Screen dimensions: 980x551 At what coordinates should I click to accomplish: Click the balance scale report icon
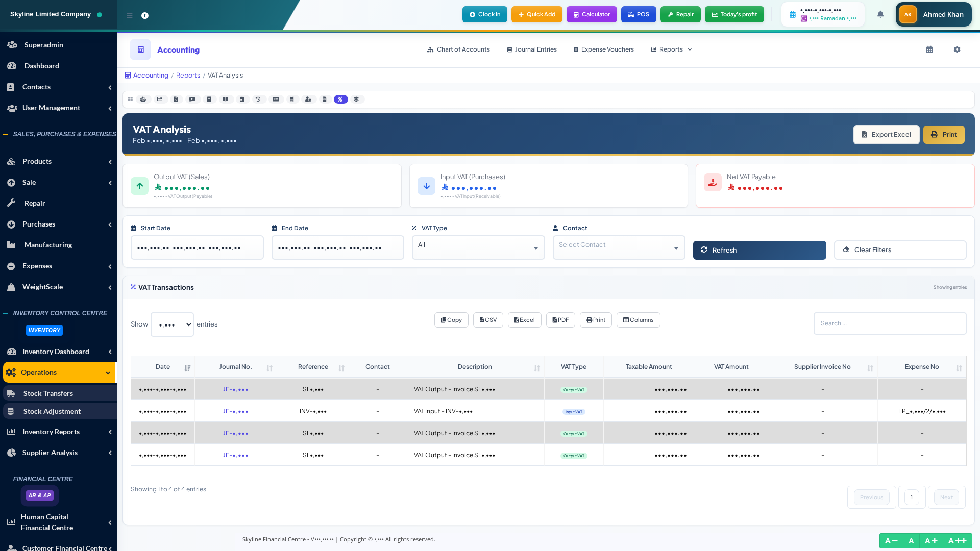[x=143, y=99]
